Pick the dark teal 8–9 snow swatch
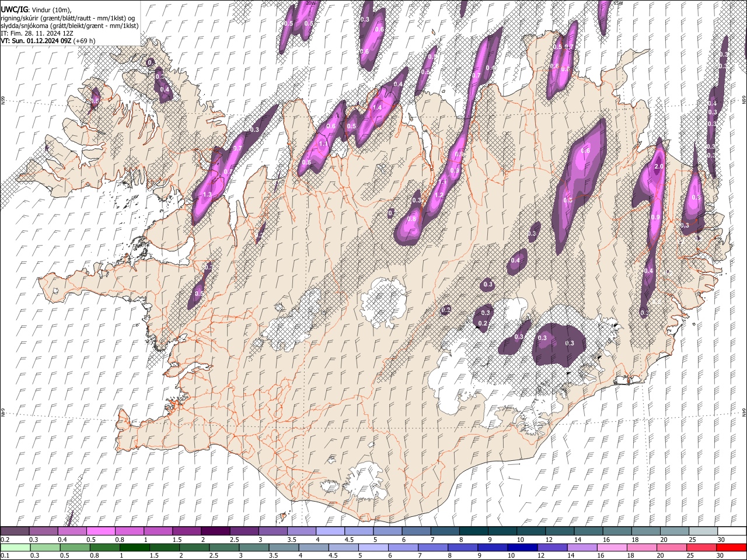 474,531
